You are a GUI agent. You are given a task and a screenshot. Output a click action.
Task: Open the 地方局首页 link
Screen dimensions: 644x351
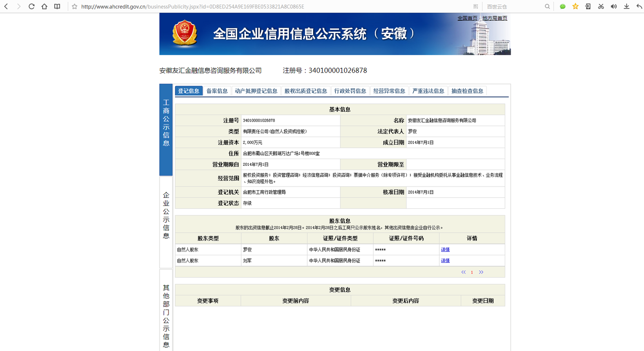[495, 18]
